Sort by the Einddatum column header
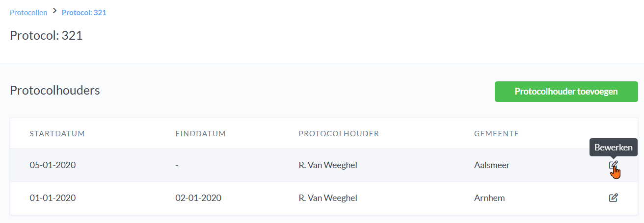Image resolution: width=644 pixels, height=223 pixels. (200, 134)
